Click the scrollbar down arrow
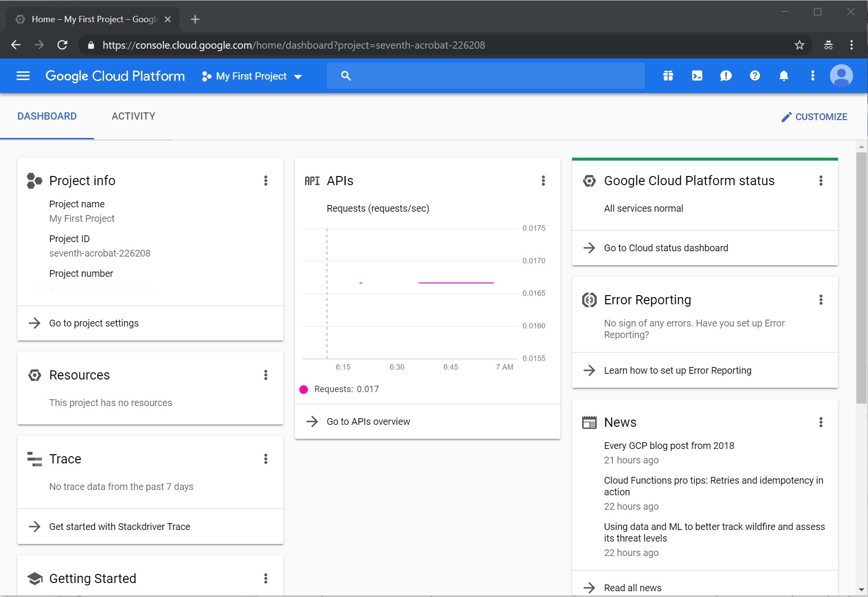The image size is (868, 597). [x=861, y=590]
